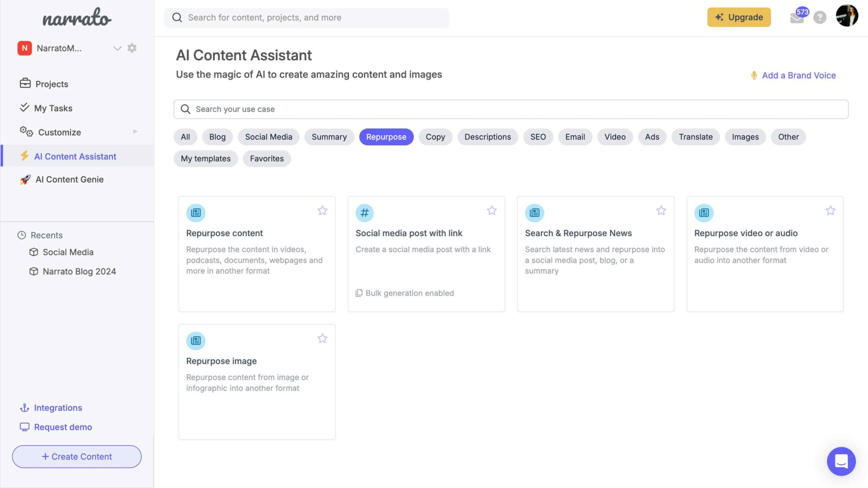868x488 pixels.
Task: Click the Repurpose content card icon
Action: (196, 213)
